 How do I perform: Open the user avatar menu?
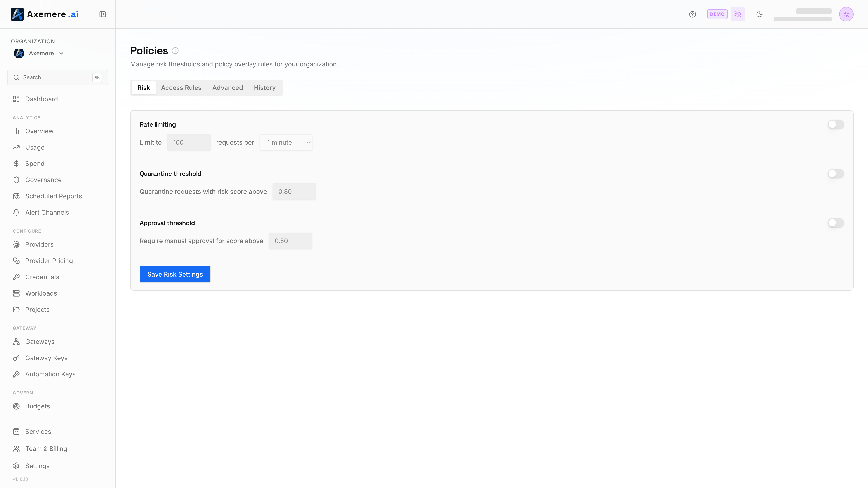[x=846, y=14]
